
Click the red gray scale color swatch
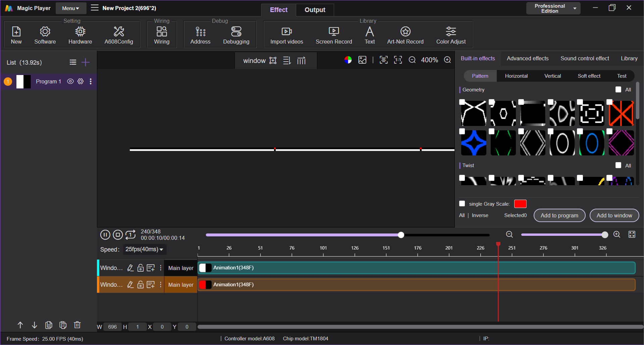(x=520, y=204)
